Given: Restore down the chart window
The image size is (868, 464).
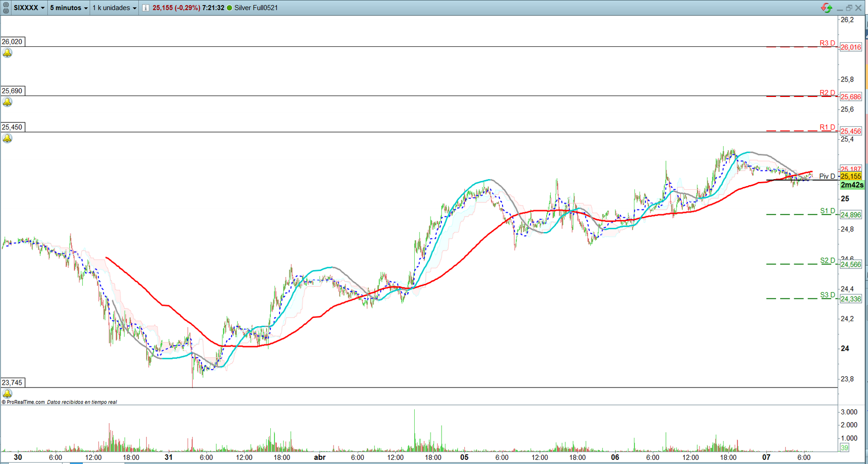Looking at the screenshot, I should point(849,8).
